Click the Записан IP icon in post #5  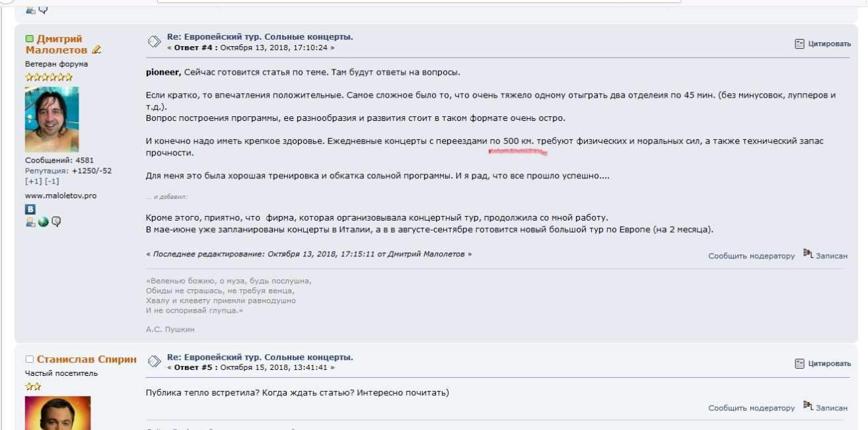coord(808,406)
